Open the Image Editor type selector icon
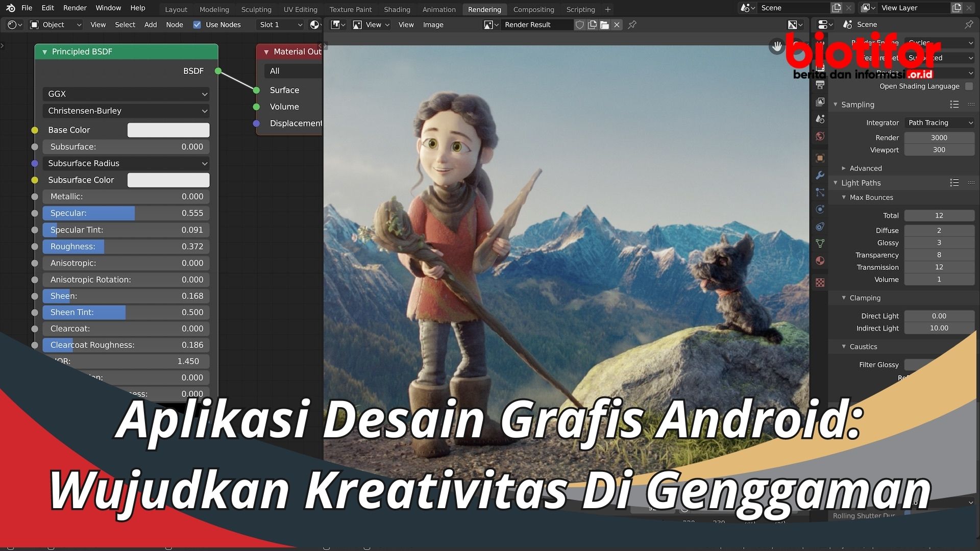 coord(338,24)
